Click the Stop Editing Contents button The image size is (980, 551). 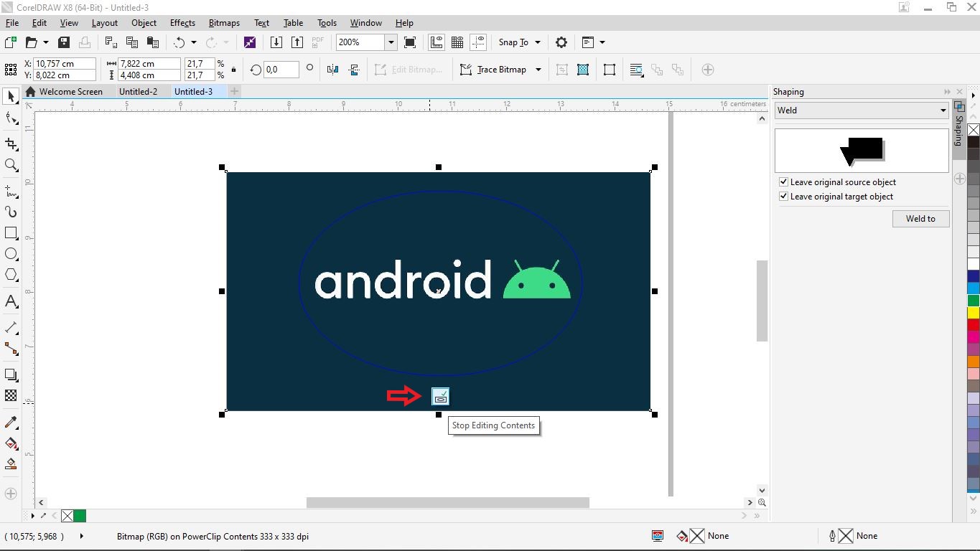pos(439,395)
